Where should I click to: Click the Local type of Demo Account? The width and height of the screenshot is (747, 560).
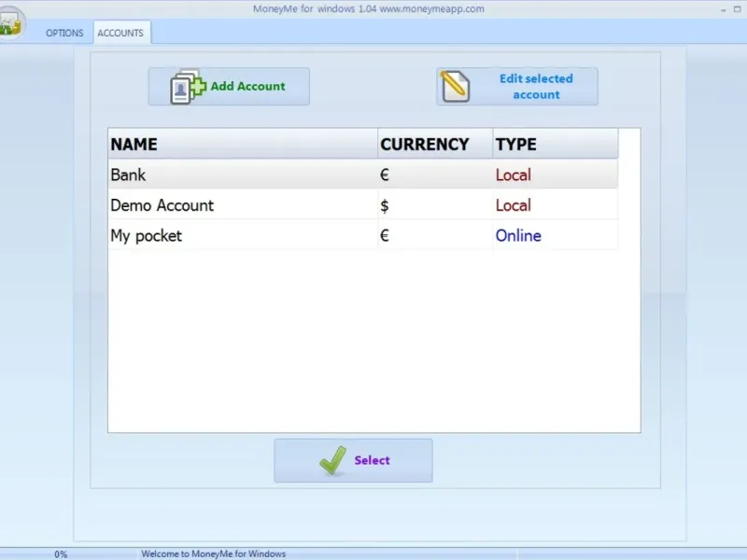coord(513,205)
